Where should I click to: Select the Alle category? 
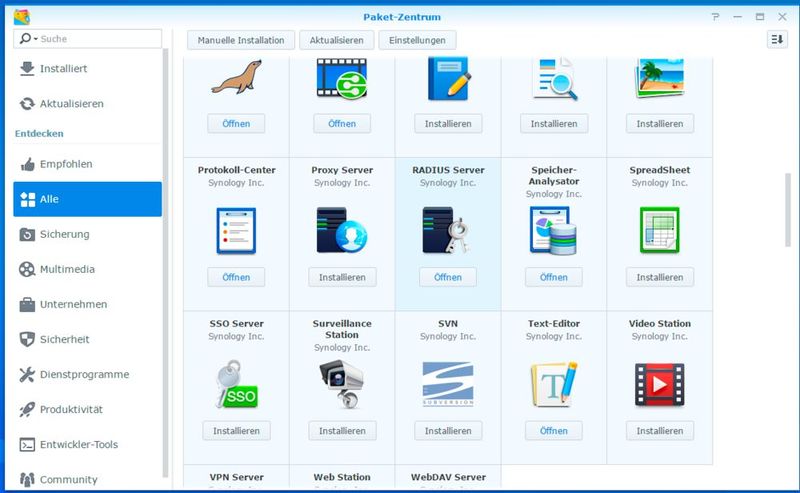point(87,199)
